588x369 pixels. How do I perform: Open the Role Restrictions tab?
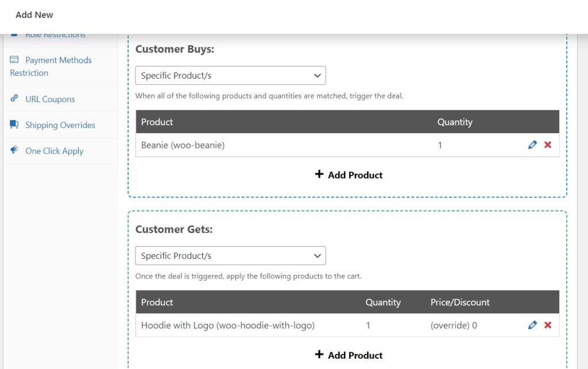(x=55, y=36)
